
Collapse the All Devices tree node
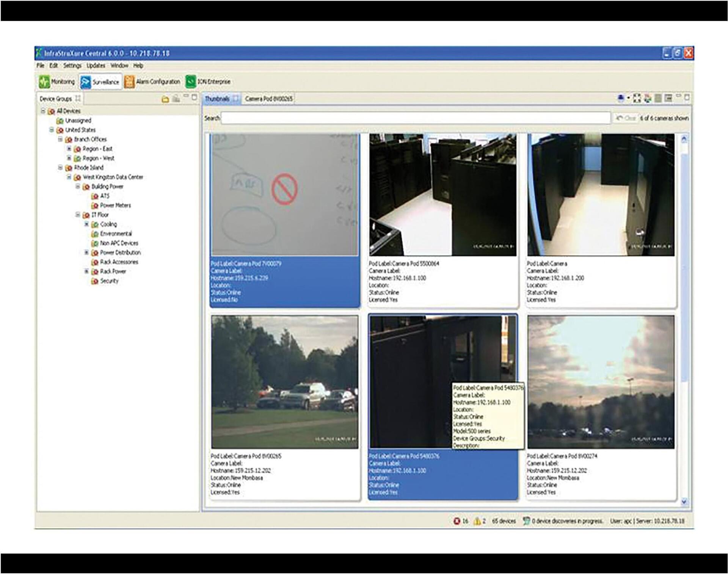[43, 111]
